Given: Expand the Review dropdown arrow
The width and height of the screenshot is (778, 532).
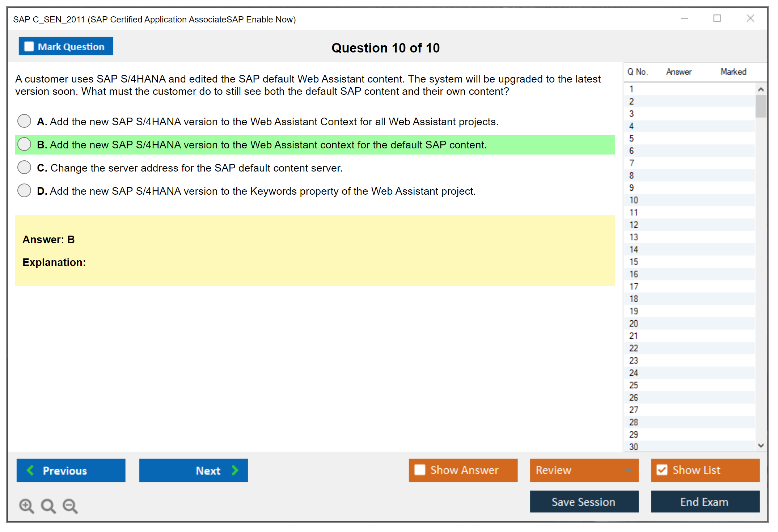Looking at the screenshot, I should pos(628,470).
